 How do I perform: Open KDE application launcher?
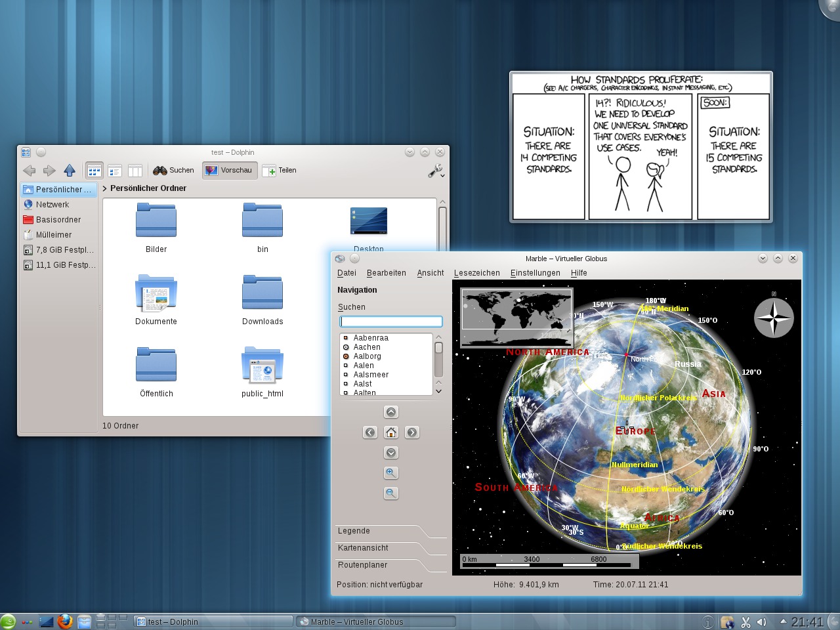click(8, 621)
